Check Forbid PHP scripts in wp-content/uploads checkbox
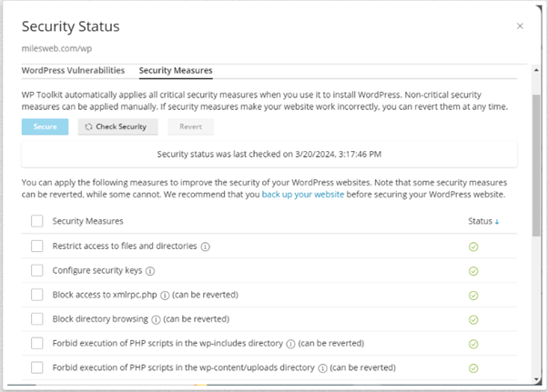This screenshot has height=392, width=548. click(37, 367)
